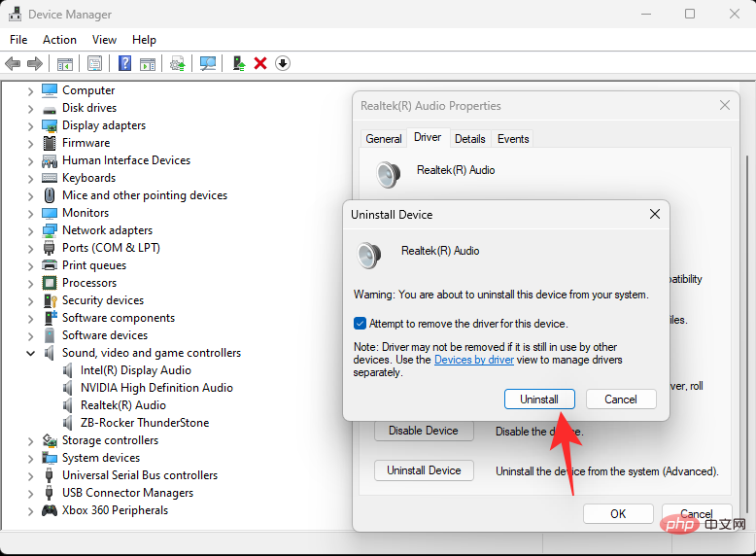Click the Display adapters icon
Image resolution: width=756 pixels, height=556 pixels.
tap(50, 125)
